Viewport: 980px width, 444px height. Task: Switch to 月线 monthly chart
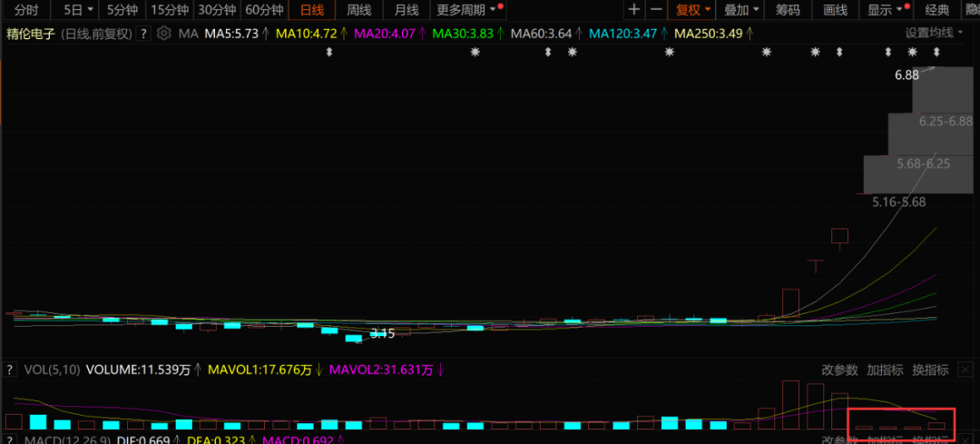407,9
